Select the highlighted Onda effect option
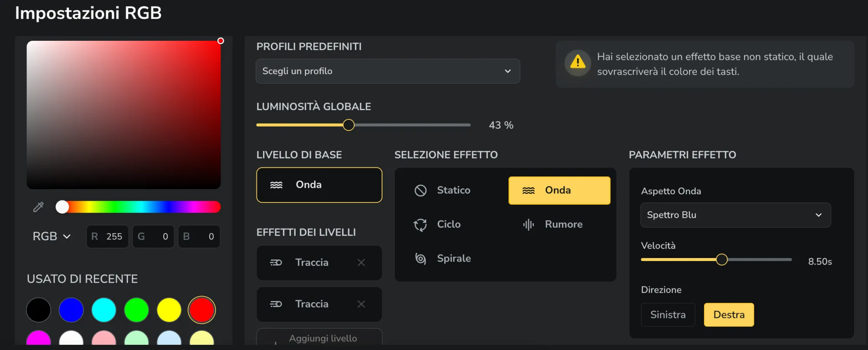Viewport: 868px width, 350px height. pyautogui.click(x=559, y=190)
